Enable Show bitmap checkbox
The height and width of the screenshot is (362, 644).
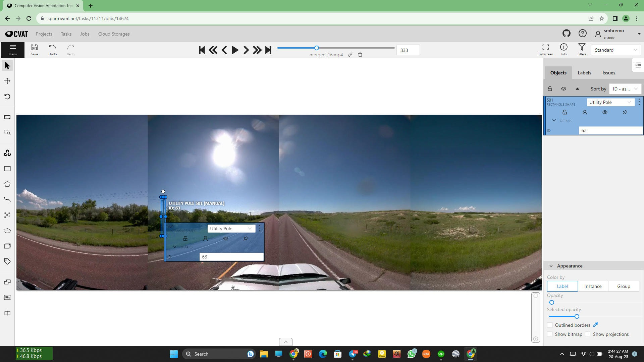550,334
